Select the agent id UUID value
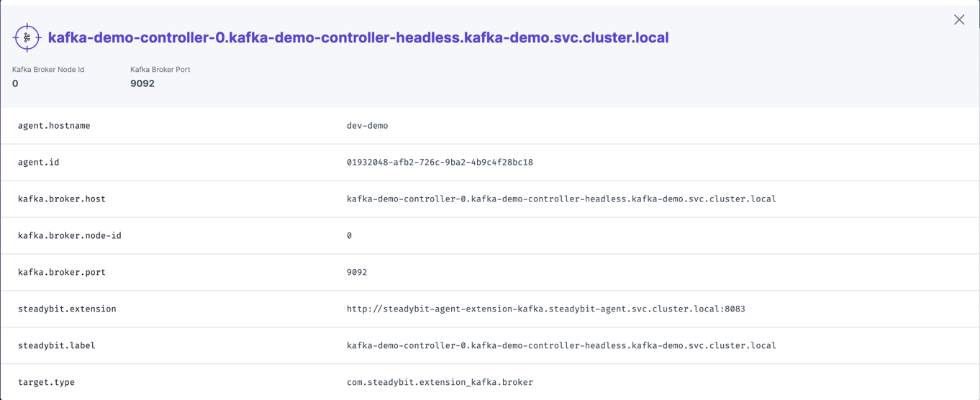This screenshot has width=980, height=400. coord(440,162)
